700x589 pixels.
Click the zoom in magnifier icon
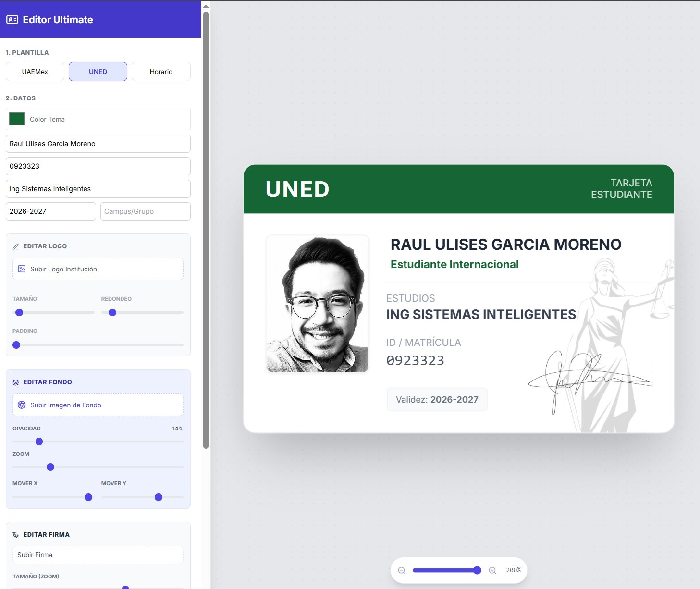(x=492, y=570)
